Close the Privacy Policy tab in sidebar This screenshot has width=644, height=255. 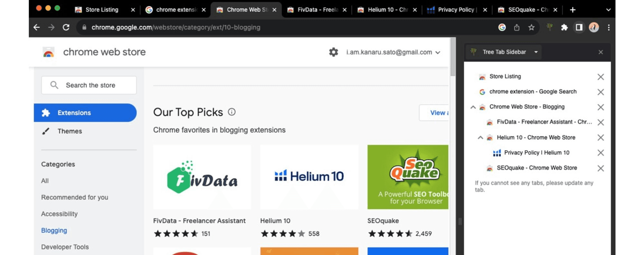coord(601,153)
